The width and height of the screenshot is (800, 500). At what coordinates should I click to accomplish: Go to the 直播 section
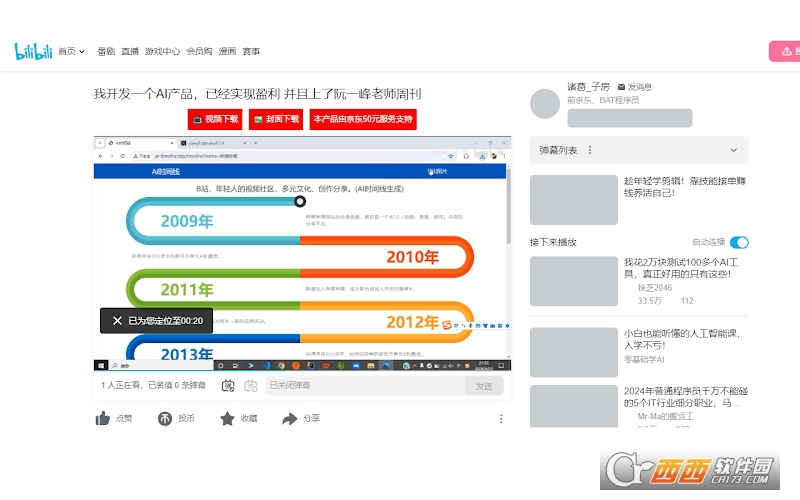[x=130, y=51]
